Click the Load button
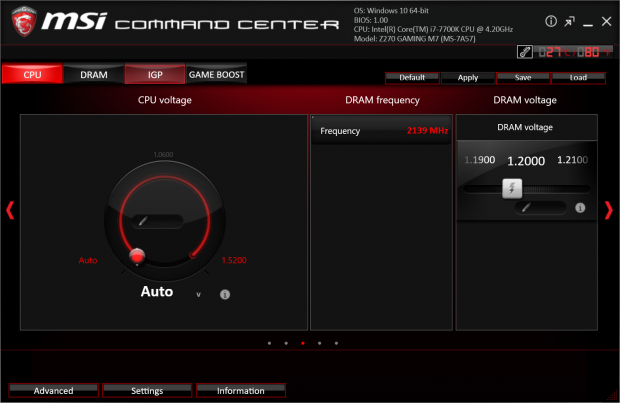 [578, 78]
